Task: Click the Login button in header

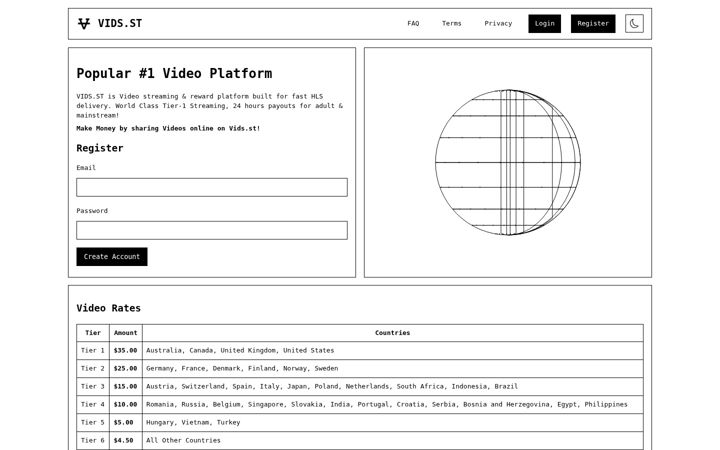Action: click(545, 23)
